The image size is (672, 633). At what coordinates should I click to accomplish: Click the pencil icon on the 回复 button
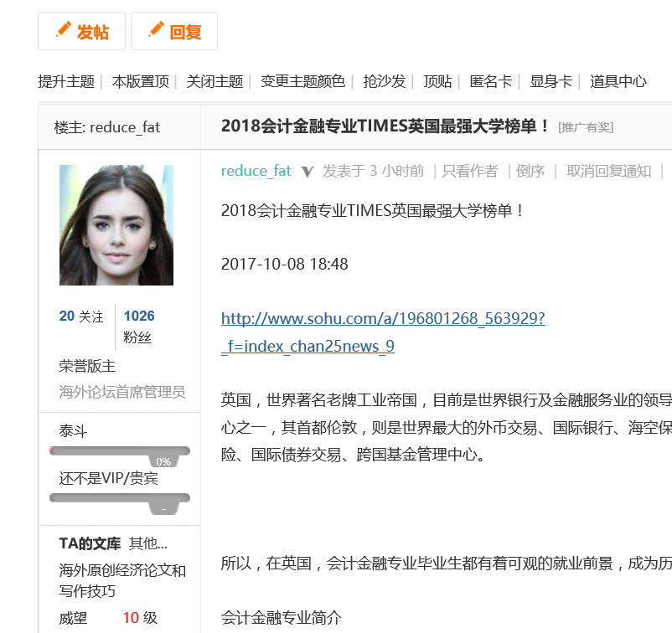[156, 29]
